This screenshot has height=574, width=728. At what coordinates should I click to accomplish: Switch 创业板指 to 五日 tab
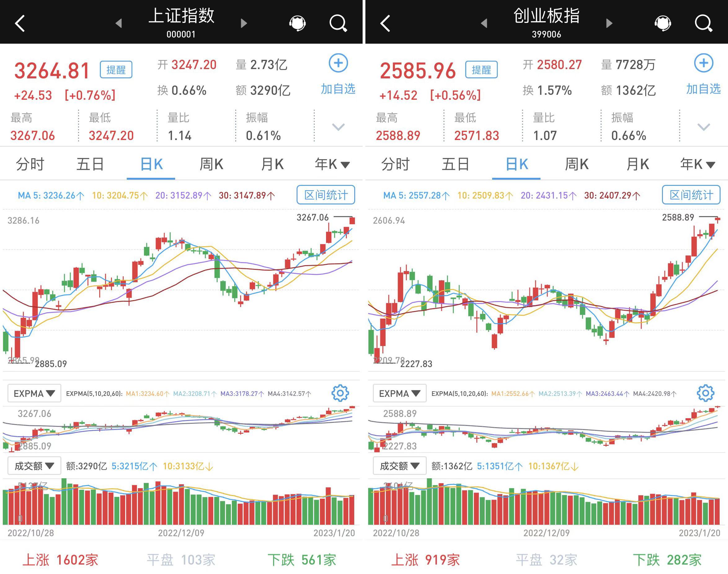coord(456,164)
